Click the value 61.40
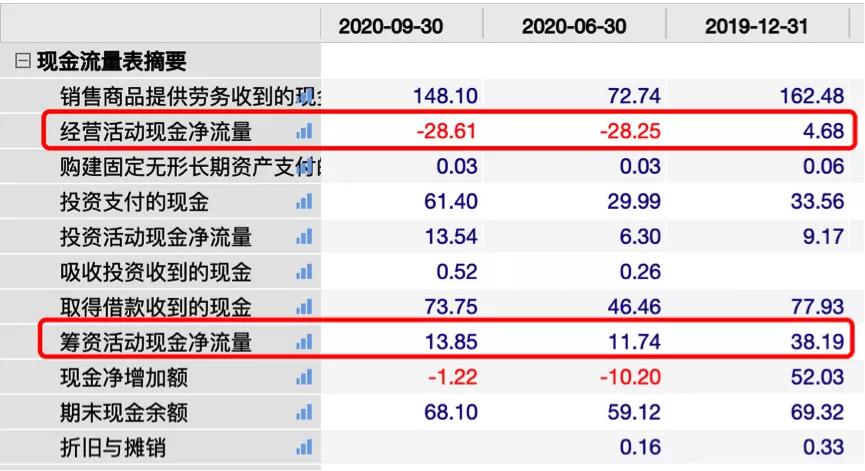The height and width of the screenshot is (471, 865). [451, 202]
